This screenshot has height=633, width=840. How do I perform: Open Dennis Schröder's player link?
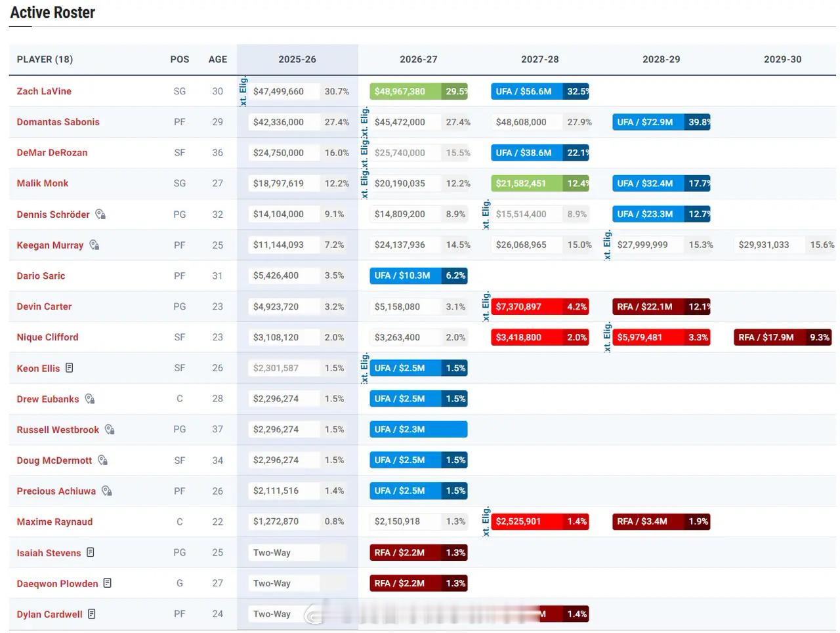[x=53, y=214]
